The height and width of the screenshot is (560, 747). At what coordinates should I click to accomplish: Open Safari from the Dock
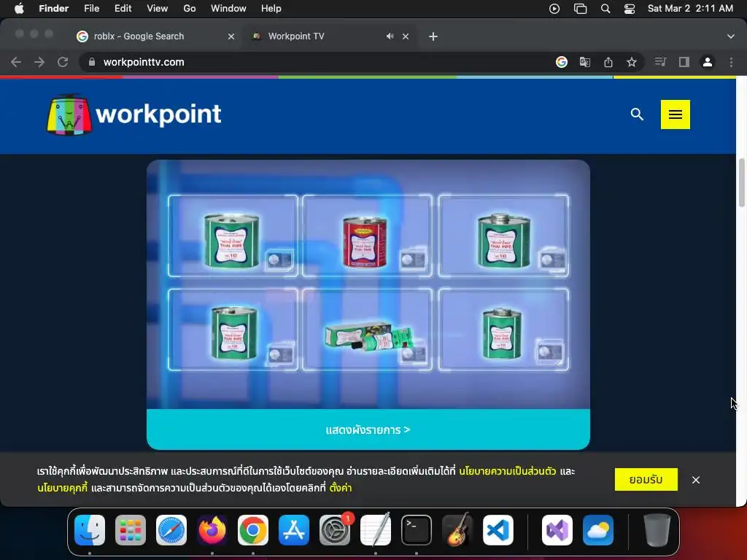point(171,530)
